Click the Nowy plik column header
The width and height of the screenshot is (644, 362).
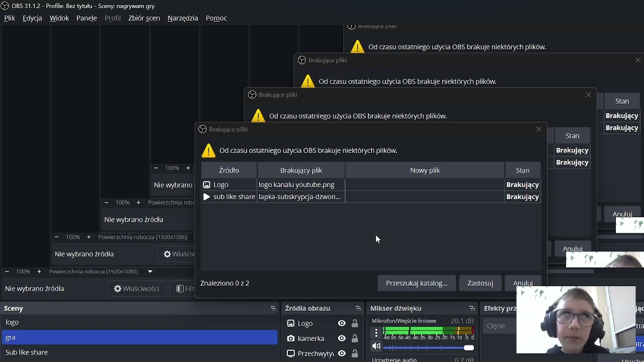[x=425, y=170]
